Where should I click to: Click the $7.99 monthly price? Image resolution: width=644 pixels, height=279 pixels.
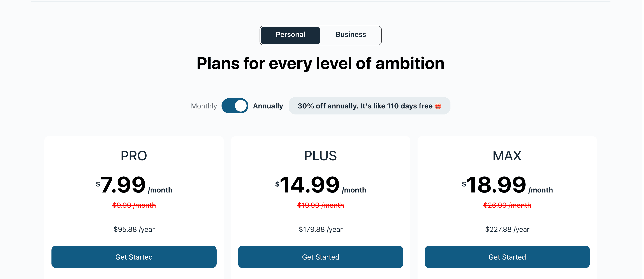(x=123, y=185)
